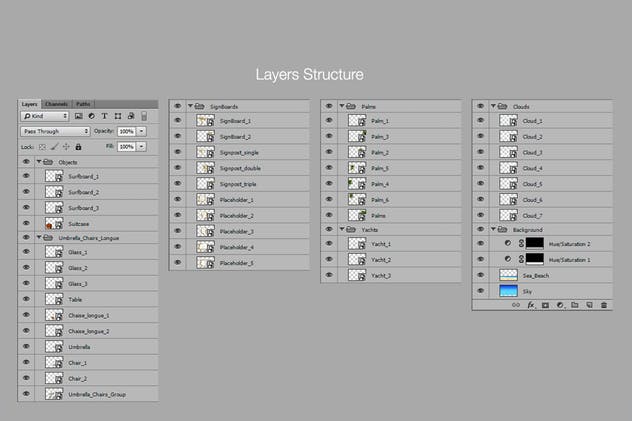Open the Pass Through blend mode dropdown
Screen dimensions: 632x421
click(x=55, y=131)
